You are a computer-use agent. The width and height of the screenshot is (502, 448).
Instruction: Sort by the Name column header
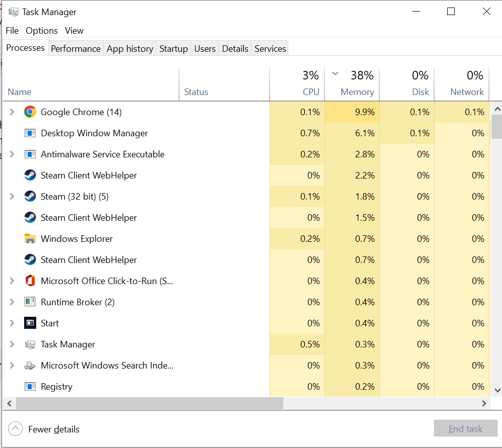[91, 84]
